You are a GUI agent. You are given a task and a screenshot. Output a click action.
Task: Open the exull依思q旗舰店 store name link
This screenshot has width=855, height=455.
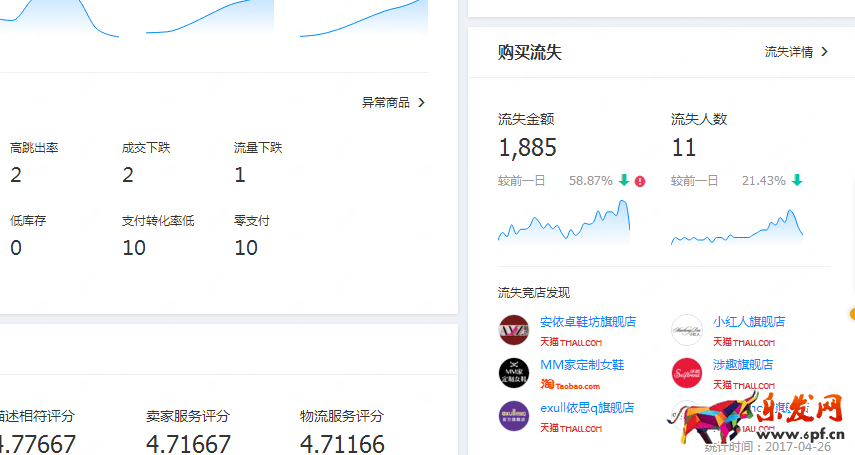point(587,408)
